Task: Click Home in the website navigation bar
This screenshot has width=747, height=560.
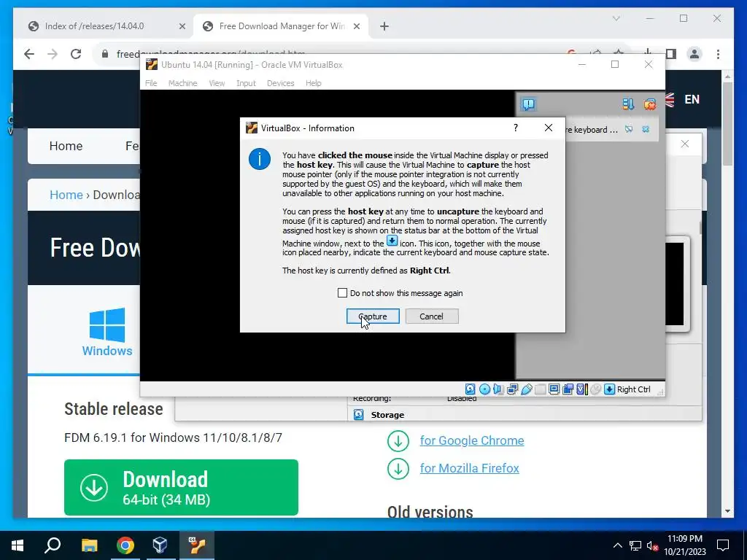Action: [x=66, y=146]
